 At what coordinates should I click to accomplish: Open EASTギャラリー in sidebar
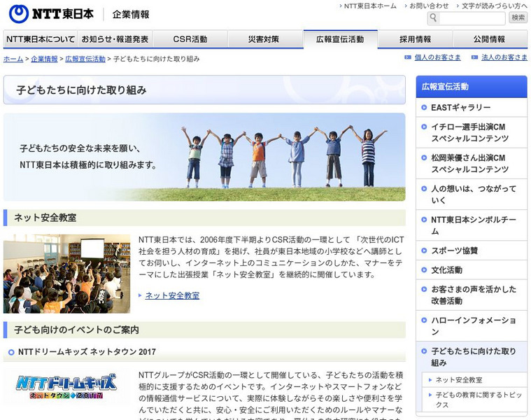472,108
